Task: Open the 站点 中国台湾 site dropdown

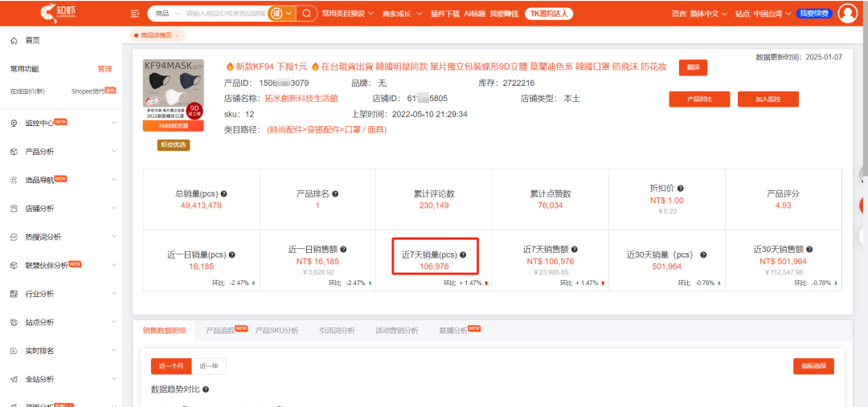Action: 764,14
